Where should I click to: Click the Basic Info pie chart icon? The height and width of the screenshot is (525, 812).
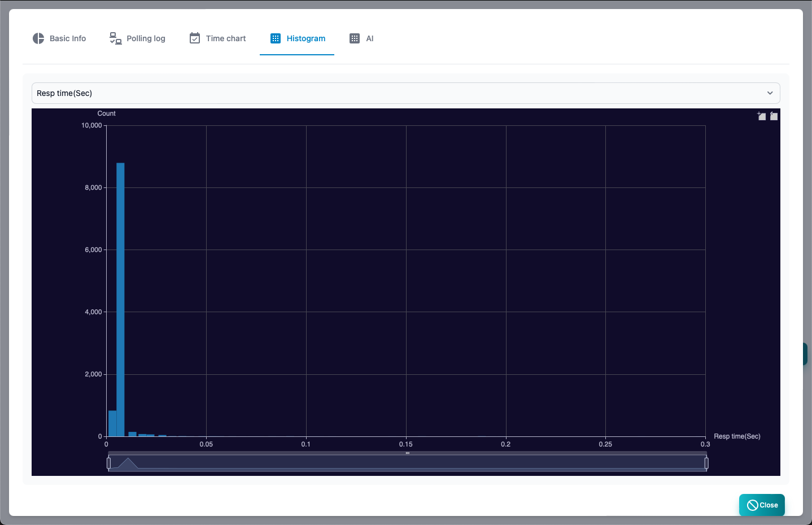coord(38,38)
